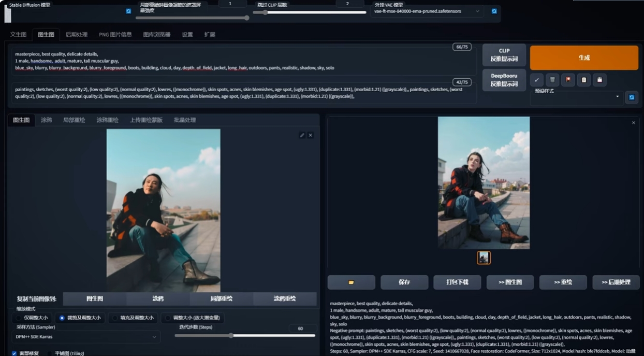Screen dimensions: 644x356
Task: Click the mask strength value field showing 1
Action: tap(230, 4)
